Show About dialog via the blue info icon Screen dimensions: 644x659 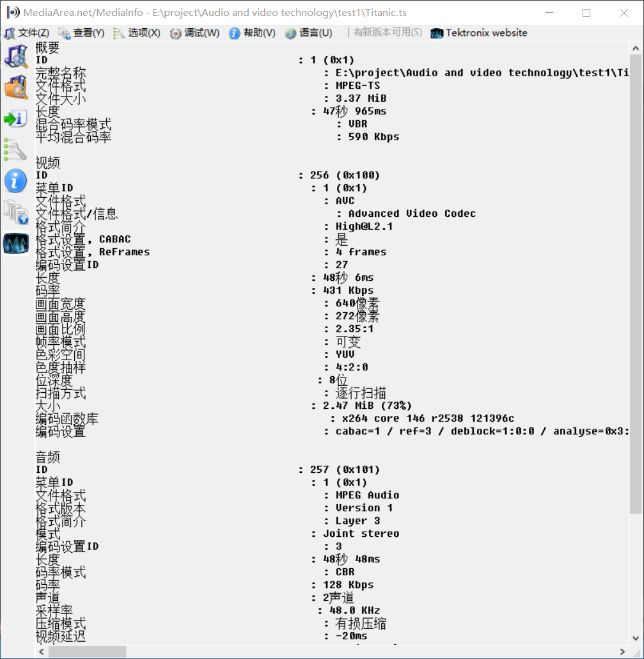point(15,180)
